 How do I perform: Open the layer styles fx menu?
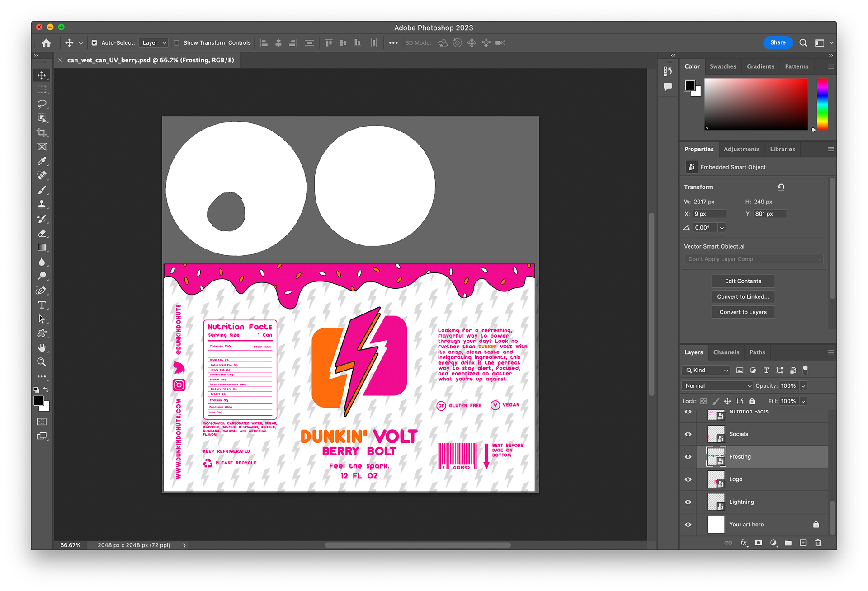coord(744,543)
